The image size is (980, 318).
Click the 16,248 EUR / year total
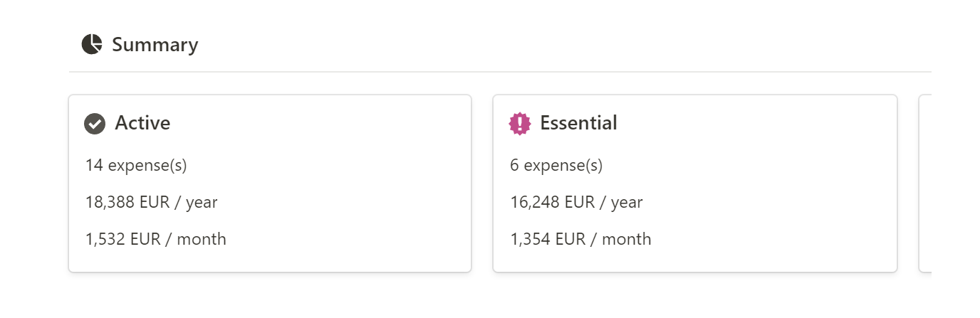[576, 202]
